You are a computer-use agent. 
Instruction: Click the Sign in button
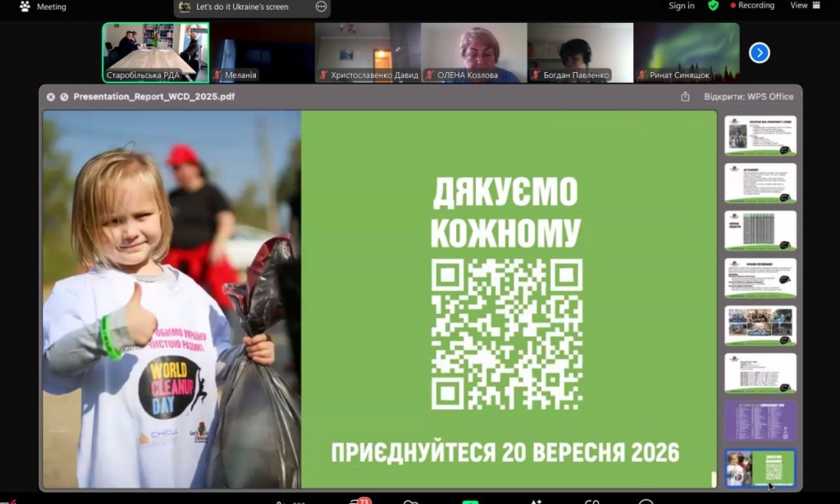(681, 6)
